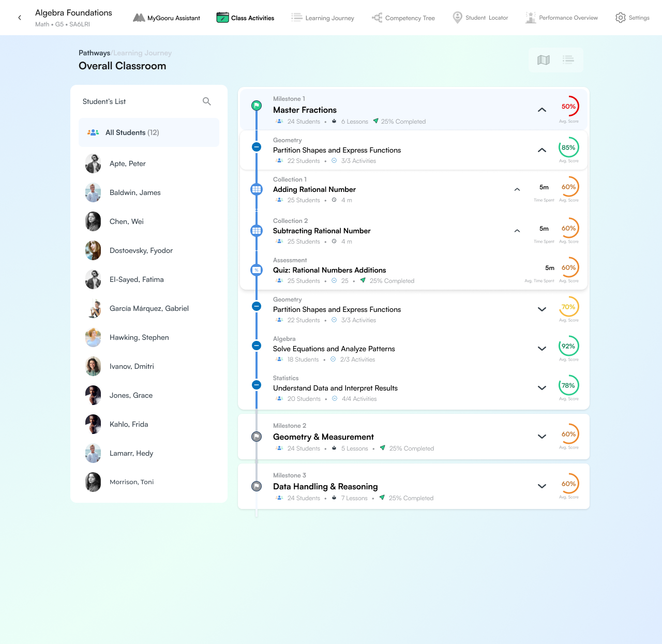Click the Pathways breadcrumb link
This screenshot has height=644, width=662.
click(94, 53)
